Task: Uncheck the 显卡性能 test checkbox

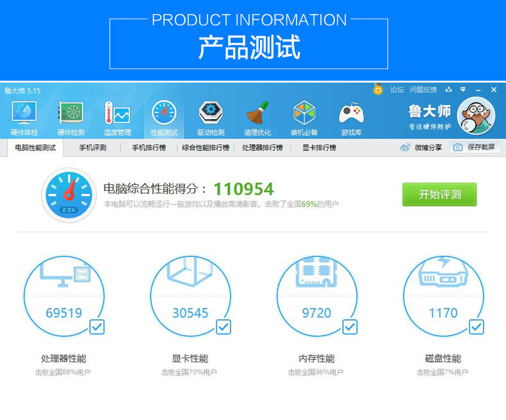Action: 224,327
